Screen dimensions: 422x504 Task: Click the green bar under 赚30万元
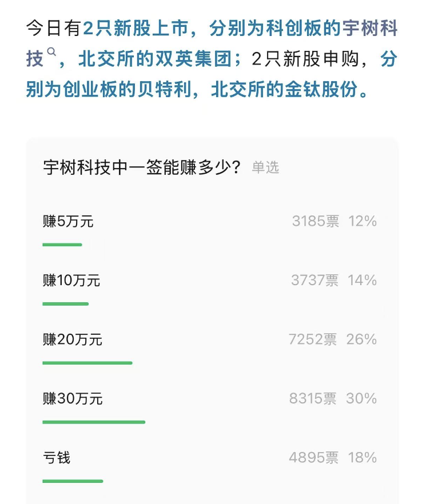tap(94, 422)
